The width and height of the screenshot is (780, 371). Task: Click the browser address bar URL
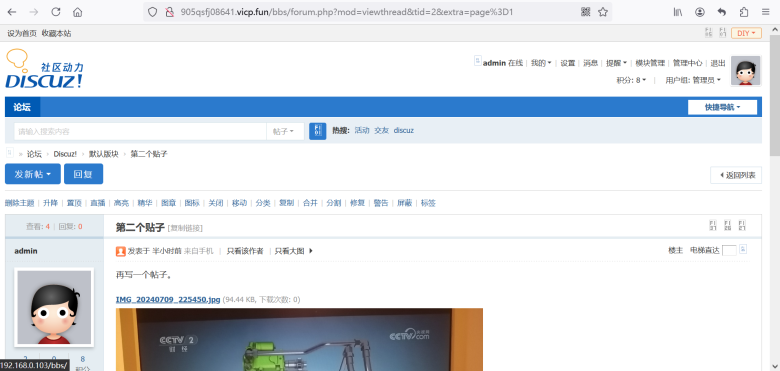(x=347, y=12)
